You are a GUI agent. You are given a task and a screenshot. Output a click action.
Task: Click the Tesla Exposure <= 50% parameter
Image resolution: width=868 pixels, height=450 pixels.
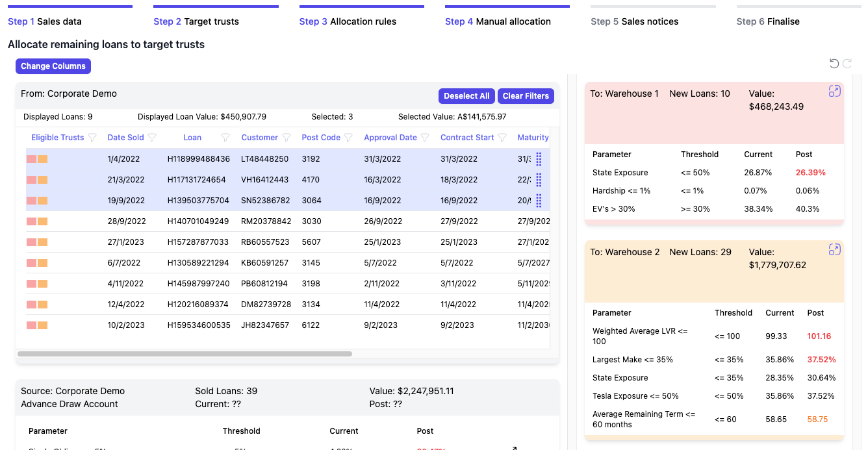[634, 396]
